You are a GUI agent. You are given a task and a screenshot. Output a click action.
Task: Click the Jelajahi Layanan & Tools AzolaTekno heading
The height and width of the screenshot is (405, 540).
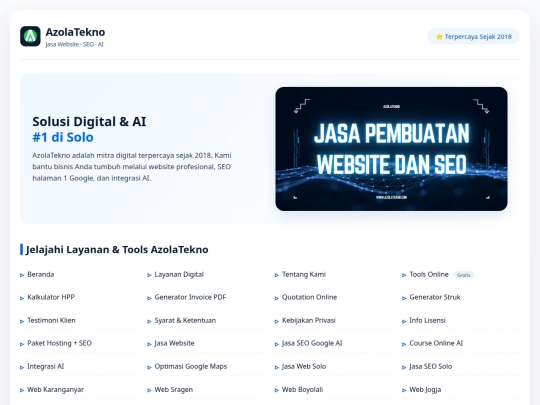(x=117, y=249)
